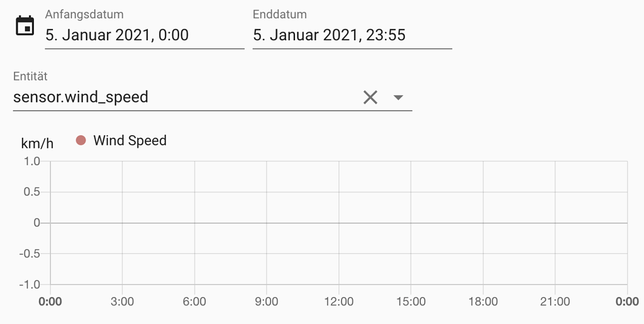Image resolution: width=644 pixels, height=324 pixels.
Task: Click the 21:00 time axis label
Action: coord(555,302)
